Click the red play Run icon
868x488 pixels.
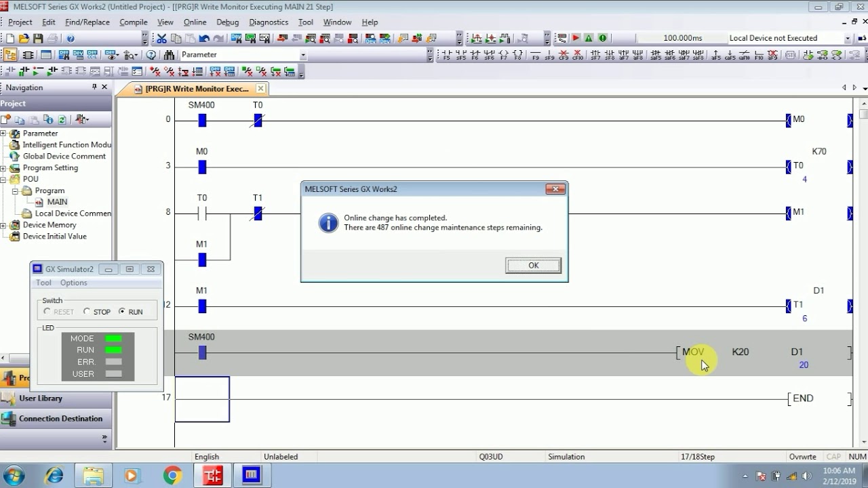pos(576,38)
